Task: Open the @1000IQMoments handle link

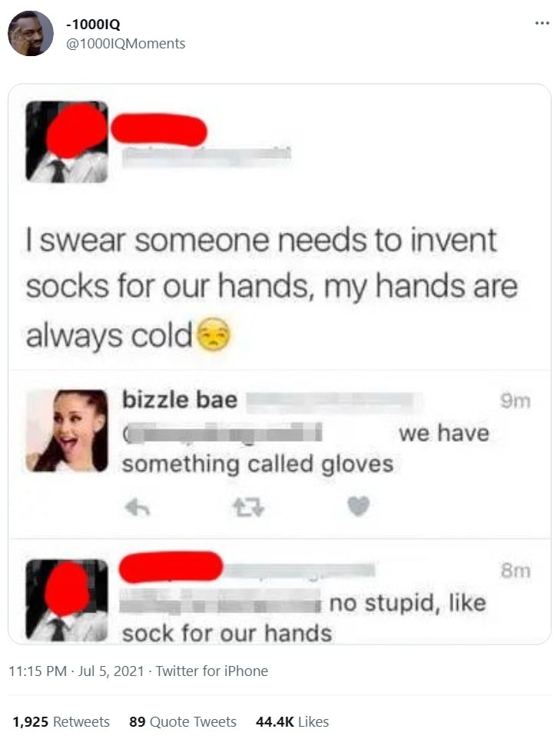Action: coord(125,43)
